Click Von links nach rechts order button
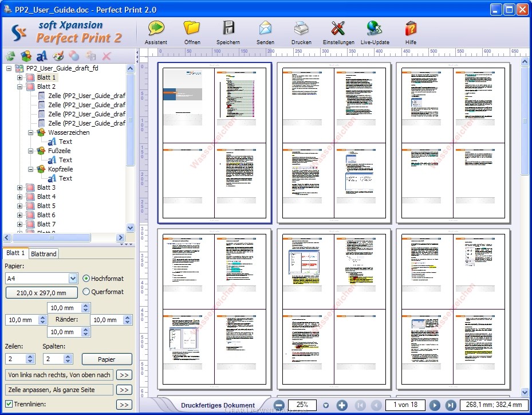The width and height of the screenshot is (532, 415). point(59,375)
